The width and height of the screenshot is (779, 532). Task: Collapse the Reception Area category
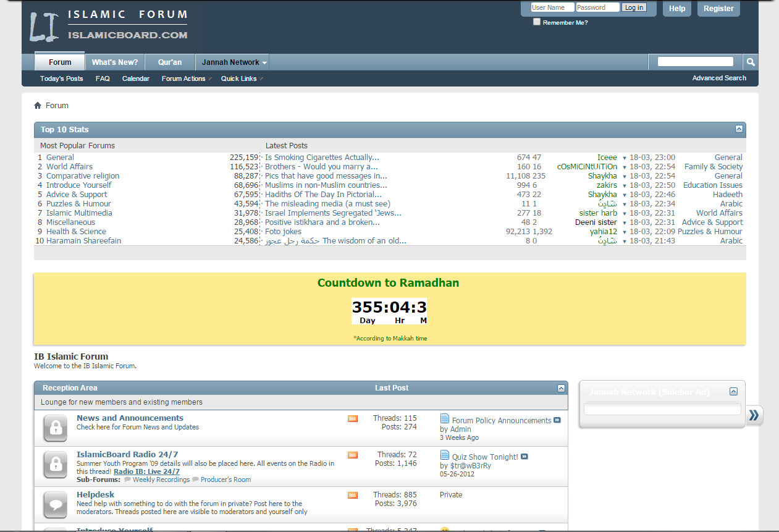click(x=561, y=388)
